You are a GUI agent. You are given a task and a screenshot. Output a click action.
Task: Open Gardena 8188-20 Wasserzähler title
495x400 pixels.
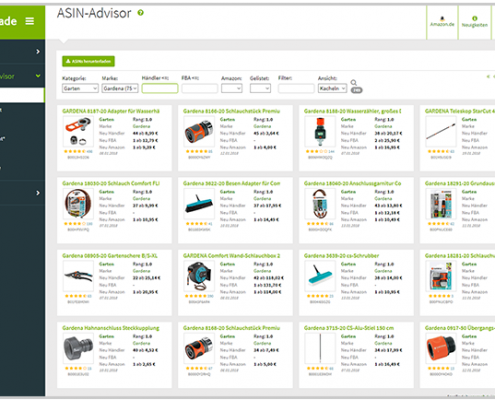tap(353, 111)
